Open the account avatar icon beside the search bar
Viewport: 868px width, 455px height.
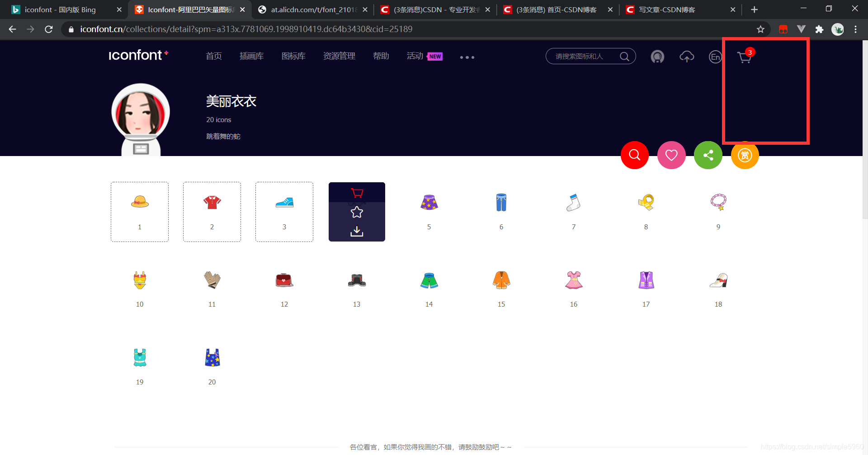coord(657,56)
